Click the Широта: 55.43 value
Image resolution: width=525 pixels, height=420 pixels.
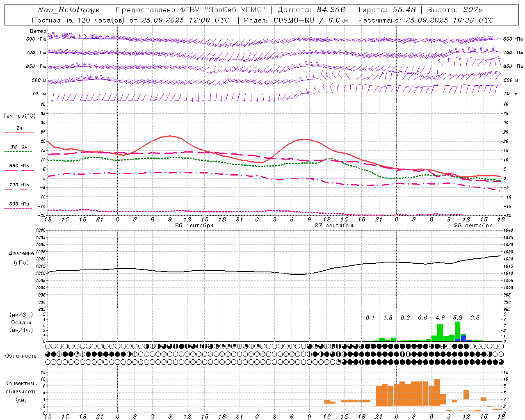click(x=386, y=10)
